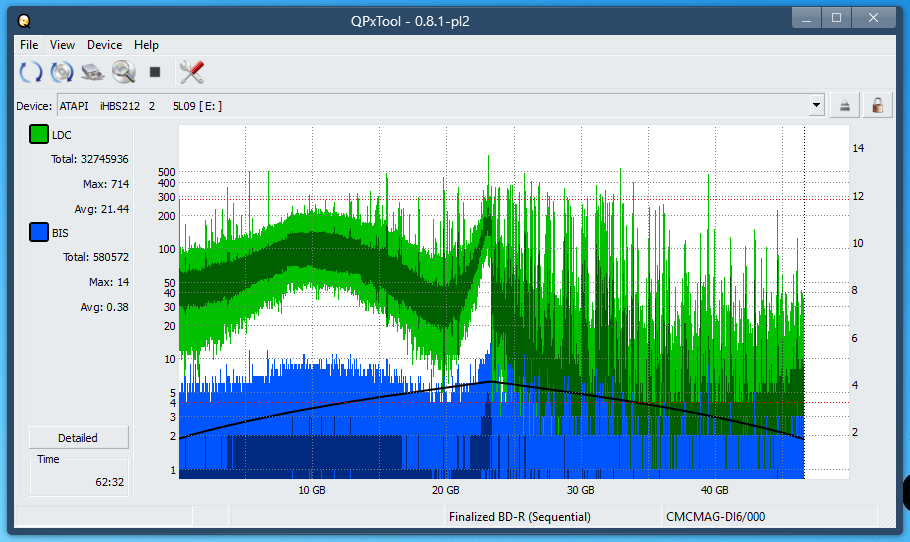
Task: Click the rescan devices refresh icon
Action: (31, 71)
